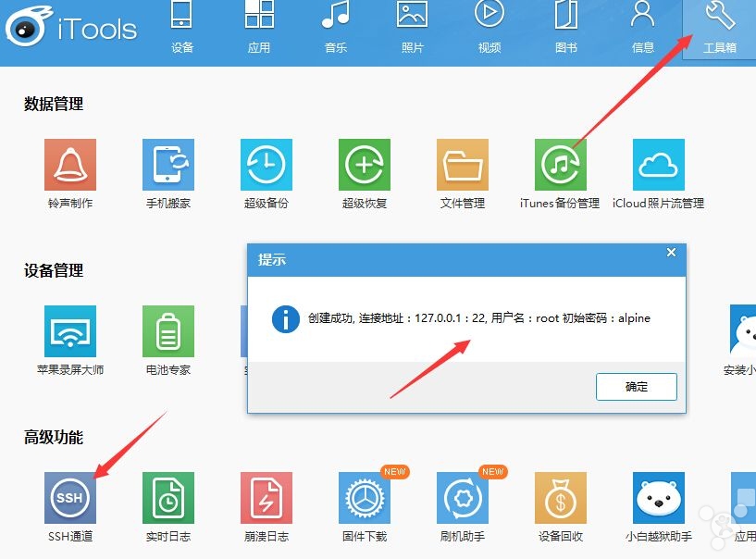Screen dimensions: 756x559
Task: Open the 照片 (Photos) tab
Action: [x=412, y=28]
